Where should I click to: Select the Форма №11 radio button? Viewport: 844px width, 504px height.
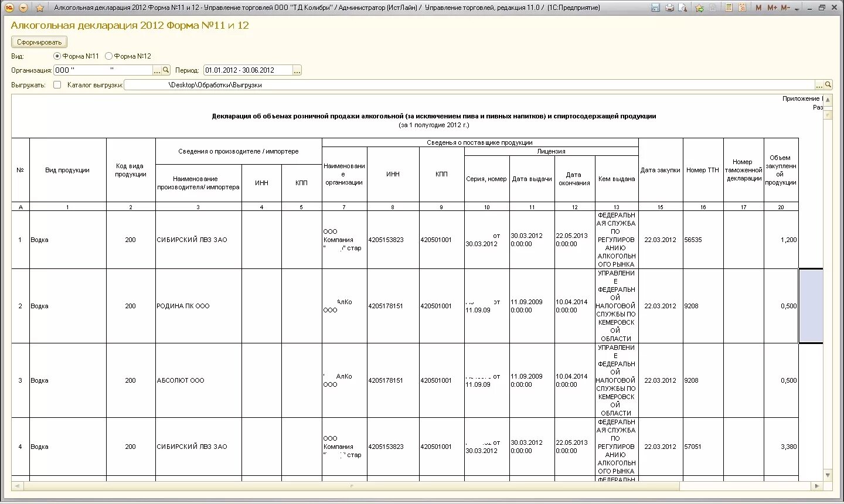57,56
